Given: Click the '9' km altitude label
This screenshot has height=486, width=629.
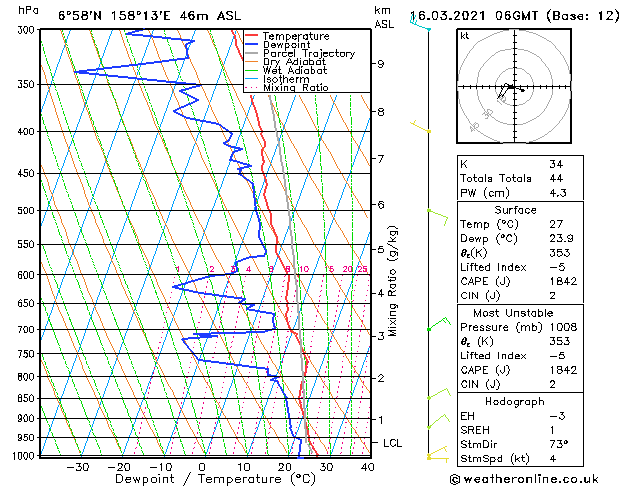Looking at the screenshot, I should (x=380, y=64).
